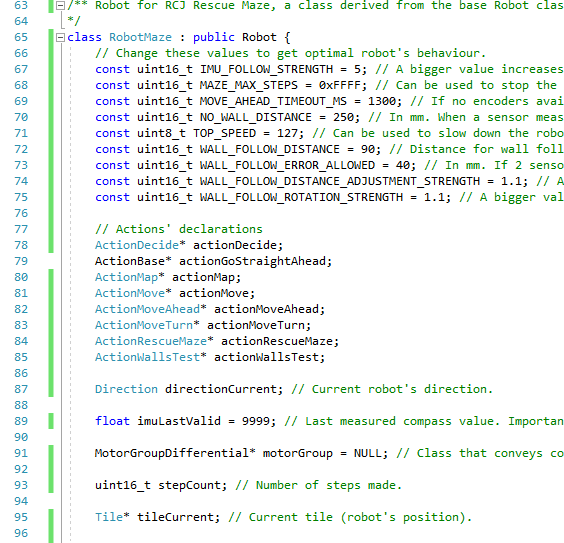Click line number 79 in the gutter

pos(21,261)
